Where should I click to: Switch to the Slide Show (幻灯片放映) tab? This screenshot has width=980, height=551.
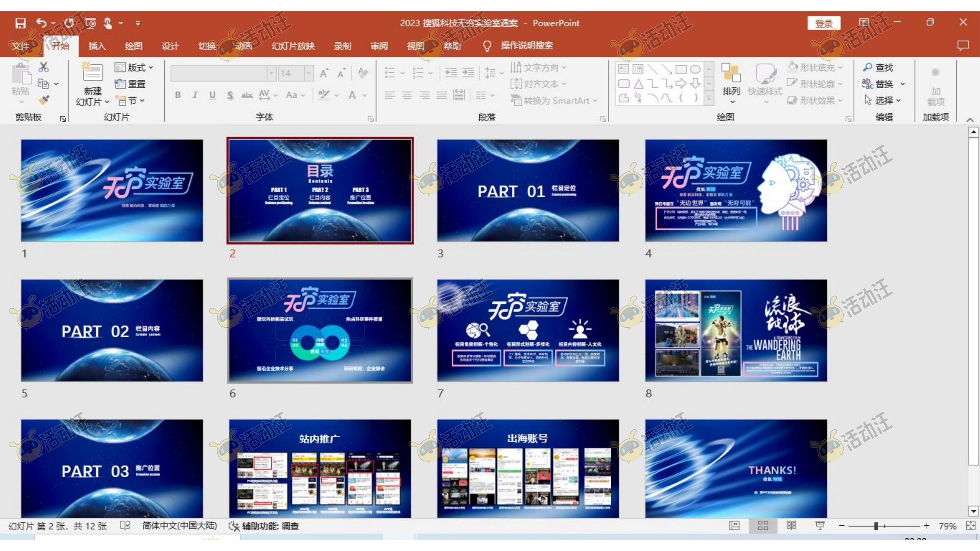tap(293, 46)
